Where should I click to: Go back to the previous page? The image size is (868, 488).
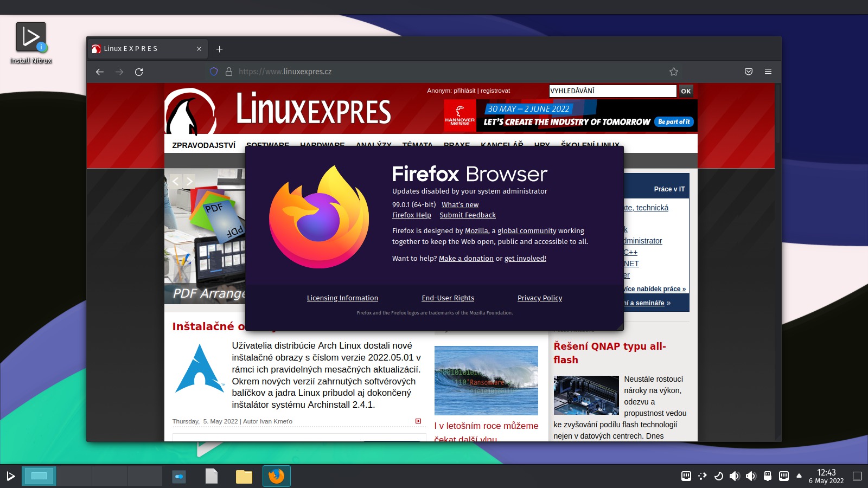click(x=100, y=72)
